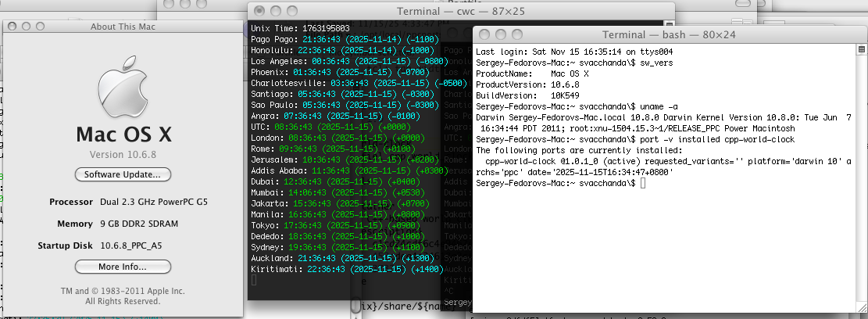Image resolution: width=868 pixels, height=319 pixels.
Task: Click the 'Darwin Sergey-Fedorovs-Mac.local' output line
Action: coord(666,123)
